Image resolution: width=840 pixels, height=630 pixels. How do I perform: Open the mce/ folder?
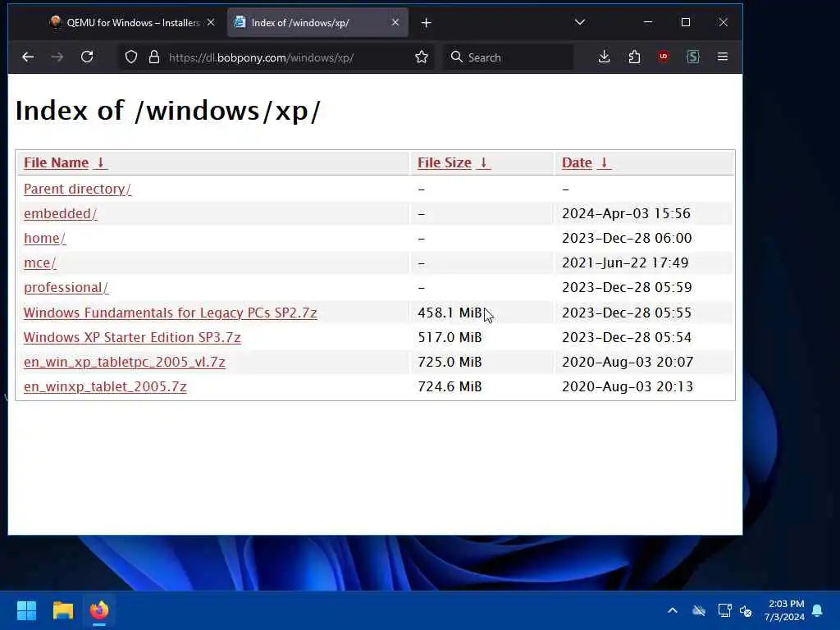click(x=39, y=262)
